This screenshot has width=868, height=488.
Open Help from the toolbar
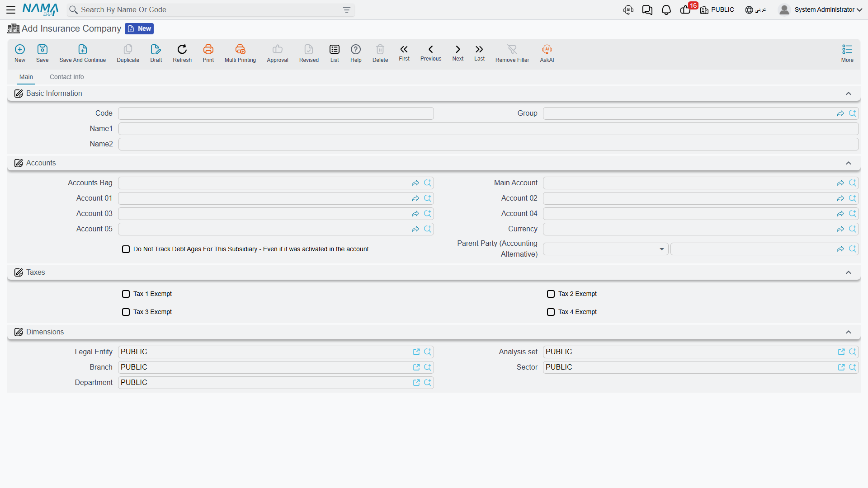click(x=356, y=53)
